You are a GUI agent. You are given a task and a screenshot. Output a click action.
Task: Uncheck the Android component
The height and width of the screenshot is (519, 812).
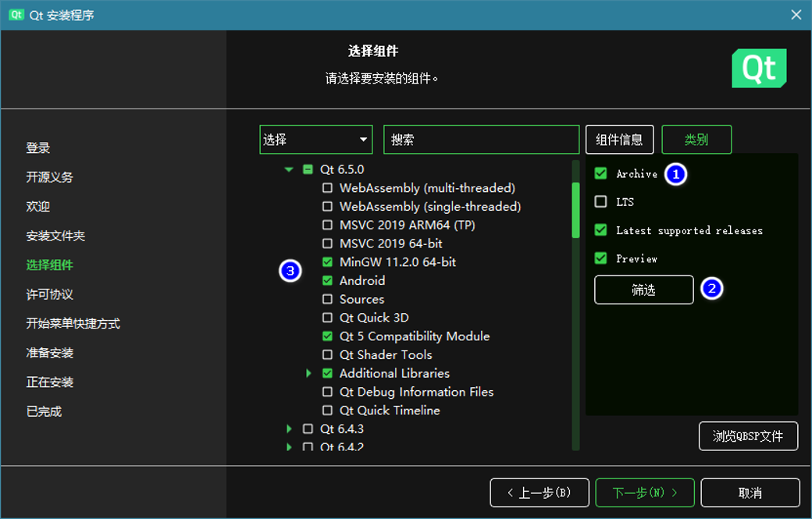[327, 280]
